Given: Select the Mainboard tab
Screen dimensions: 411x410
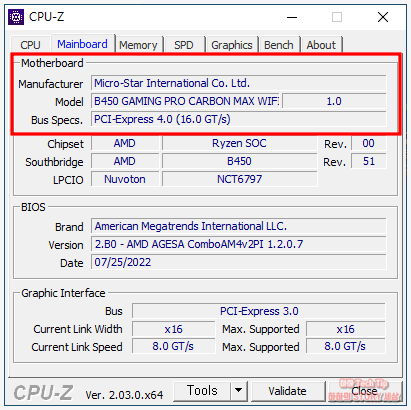Looking at the screenshot, I should pyautogui.click(x=82, y=44).
